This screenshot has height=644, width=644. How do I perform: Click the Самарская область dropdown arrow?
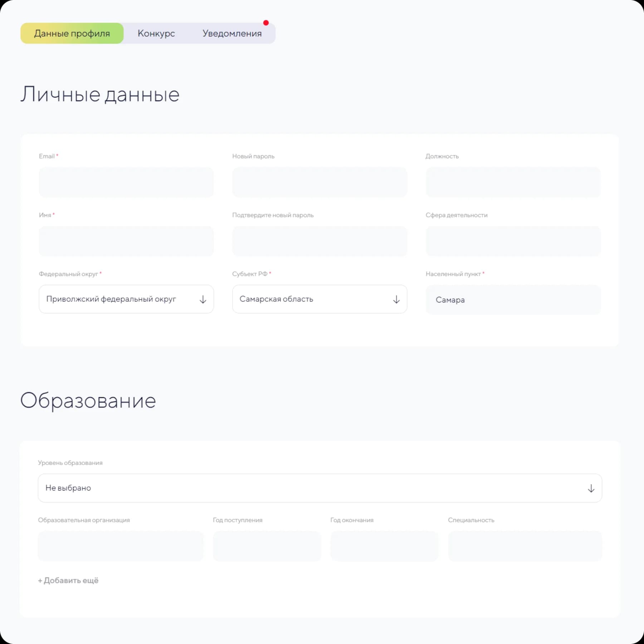point(396,299)
